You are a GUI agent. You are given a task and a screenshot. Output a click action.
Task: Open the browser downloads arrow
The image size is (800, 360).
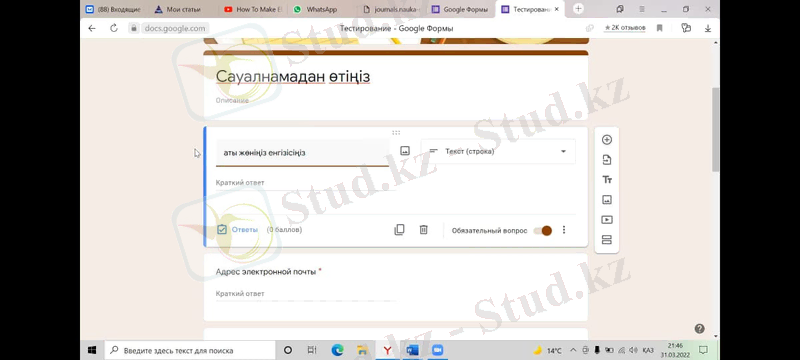click(708, 29)
